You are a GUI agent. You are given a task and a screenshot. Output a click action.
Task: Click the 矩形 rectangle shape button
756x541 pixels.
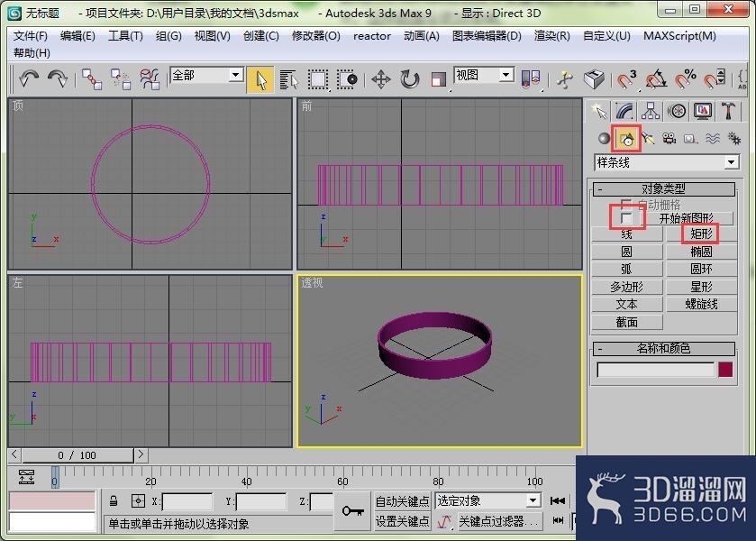(x=701, y=234)
